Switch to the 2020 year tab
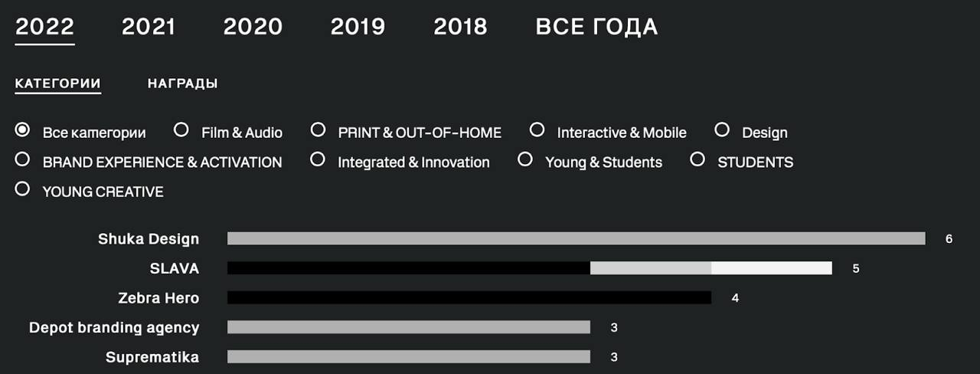The image size is (980, 374). (253, 27)
